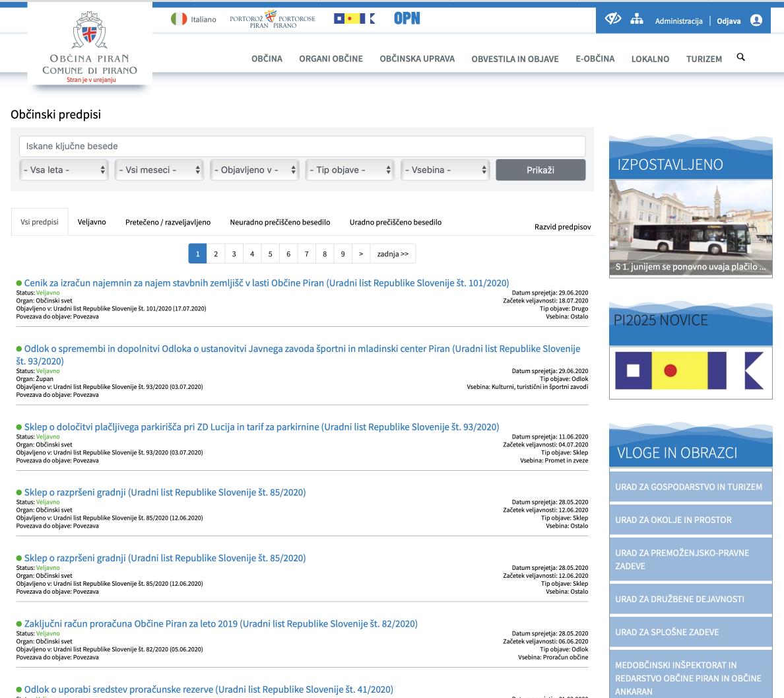
Task: Click Odjava to log out
Action: (729, 21)
